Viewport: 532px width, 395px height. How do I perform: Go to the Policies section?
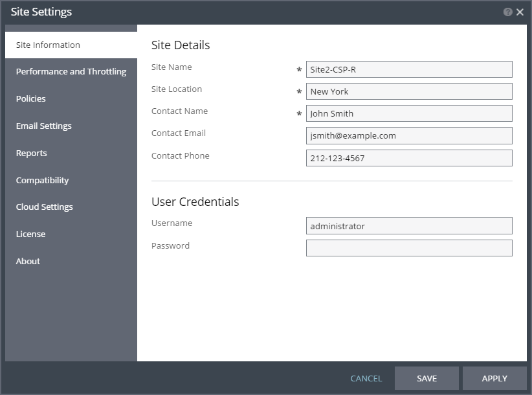tap(71, 98)
